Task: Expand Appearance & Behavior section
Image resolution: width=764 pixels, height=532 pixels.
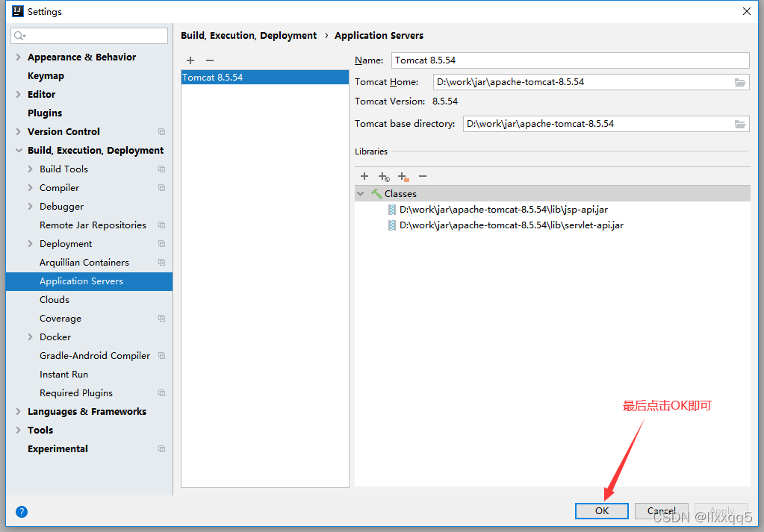Action: (x=18, y=57)
